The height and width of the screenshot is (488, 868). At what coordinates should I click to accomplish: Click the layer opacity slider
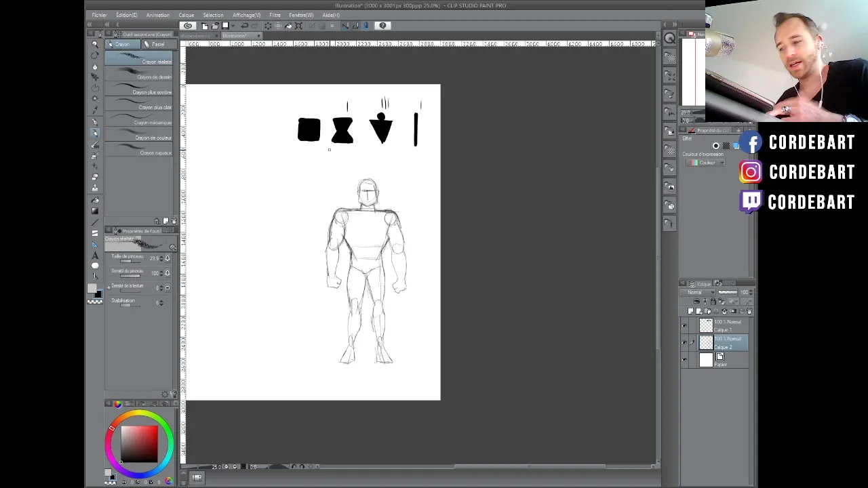728,292
